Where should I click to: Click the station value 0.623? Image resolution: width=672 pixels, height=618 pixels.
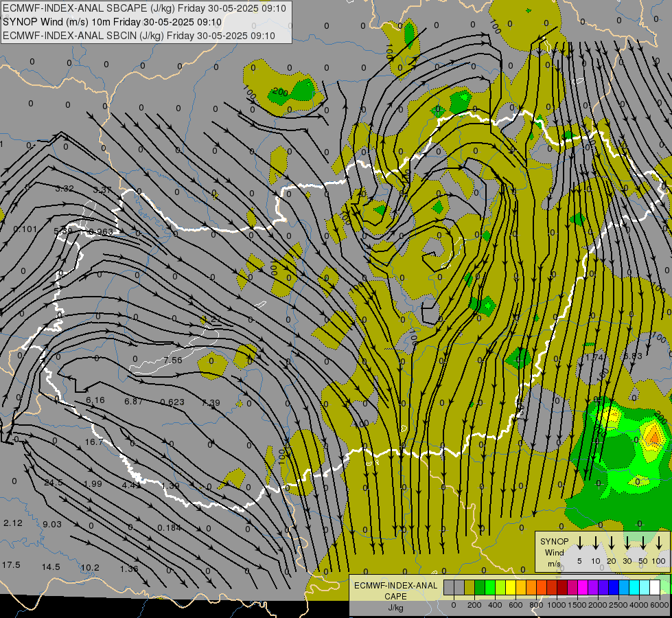pyautogui.click(x=172, y=402)
